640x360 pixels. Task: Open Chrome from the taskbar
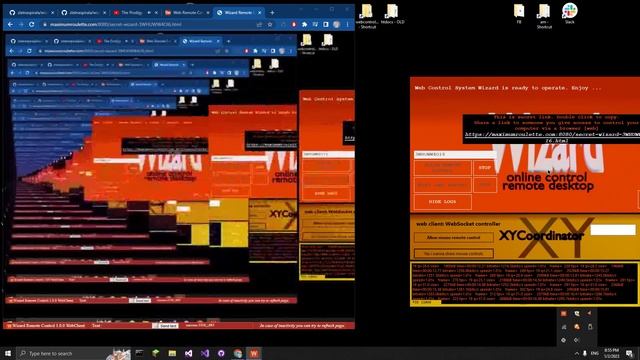click(x=238, y=353)
